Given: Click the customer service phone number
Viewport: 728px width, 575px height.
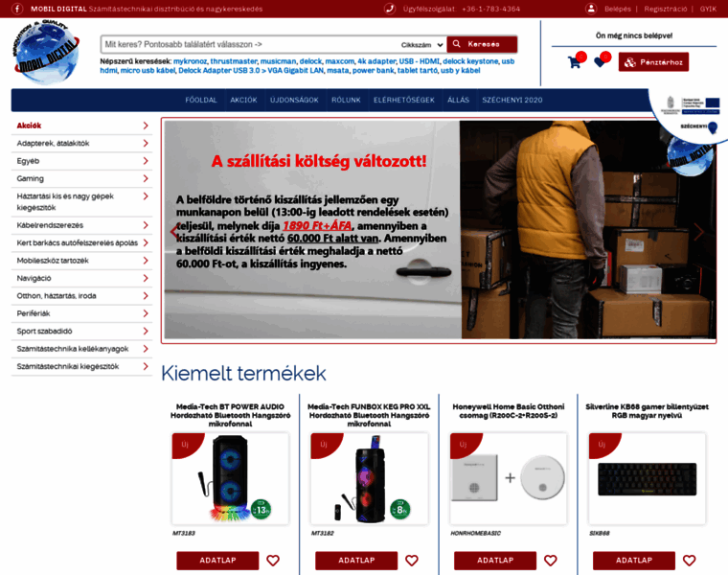Looking at the screenshot, I should coord(490,9).
